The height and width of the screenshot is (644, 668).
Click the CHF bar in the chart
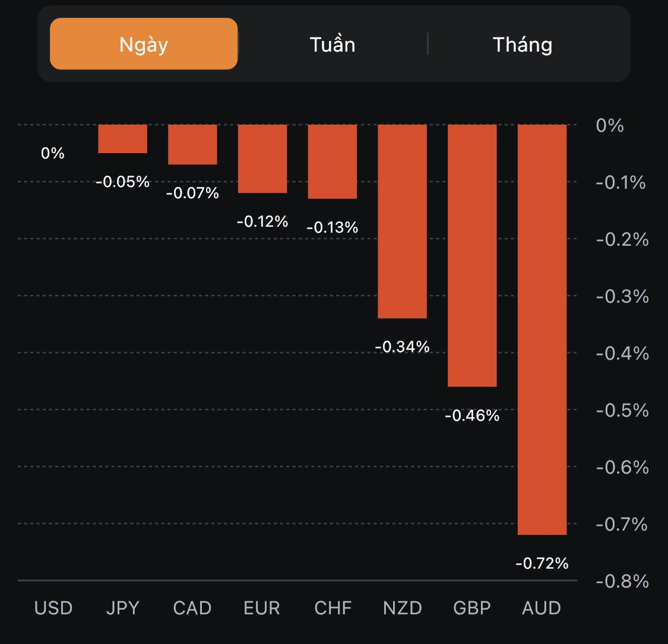coord(333,161)
